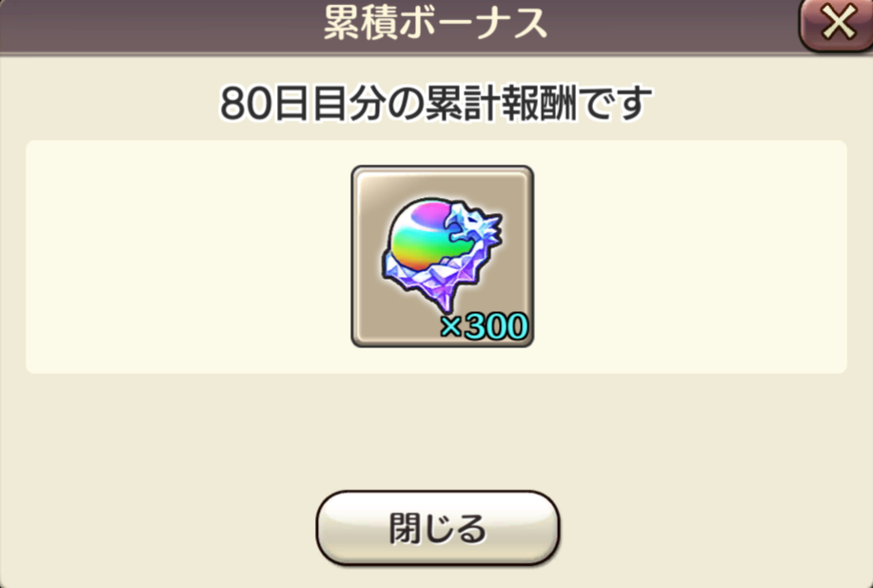Tap the 累計報酬 words in the message
Screen dimensions: 873x588
[500, 104]
